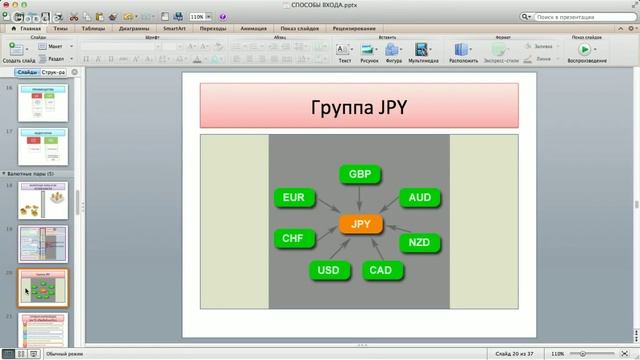The width and height of the screenshot is (640, 360).
Task: Click the Paste clipboard icon
Action: 100,17
